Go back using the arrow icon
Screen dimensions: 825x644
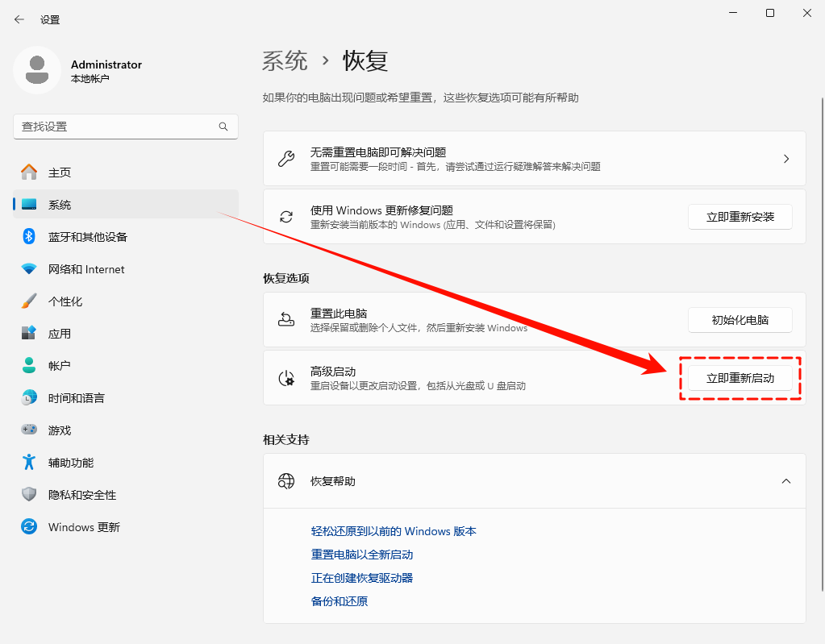click(18, 19)
